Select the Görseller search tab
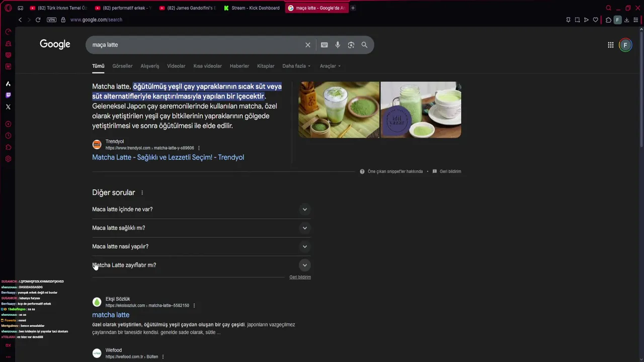This screenshot has height=362, width=644. tap(122, 66)
